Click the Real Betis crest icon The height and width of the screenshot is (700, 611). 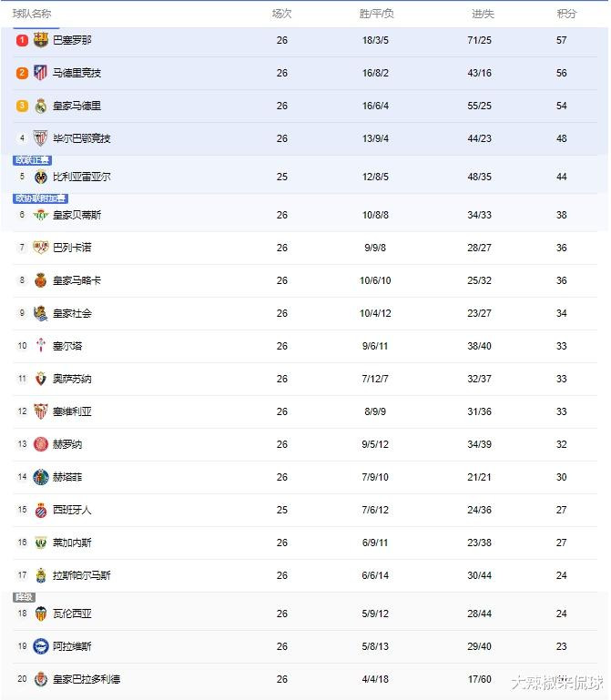41,215
